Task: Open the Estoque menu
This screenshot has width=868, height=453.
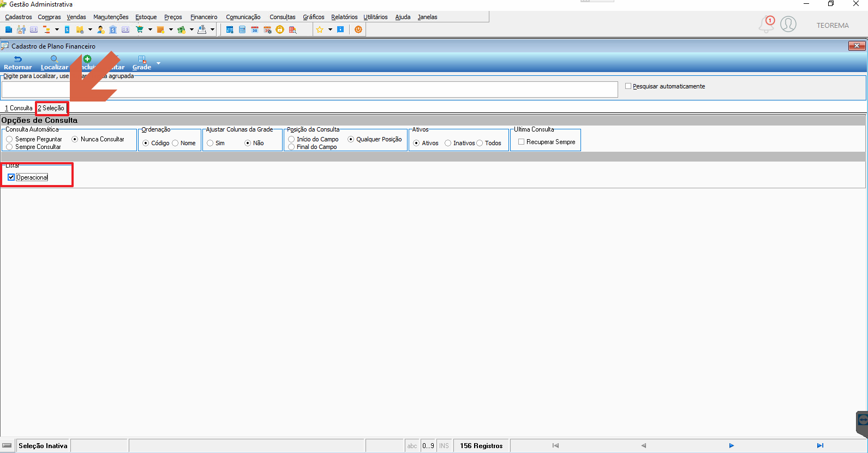Action: click(x=146, y=17)
